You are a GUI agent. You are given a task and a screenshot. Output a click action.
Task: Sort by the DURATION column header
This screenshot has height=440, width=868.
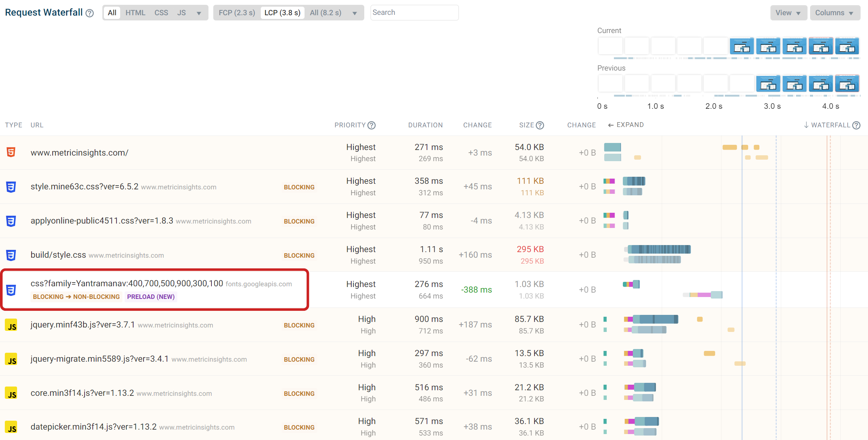coord(425,125)
